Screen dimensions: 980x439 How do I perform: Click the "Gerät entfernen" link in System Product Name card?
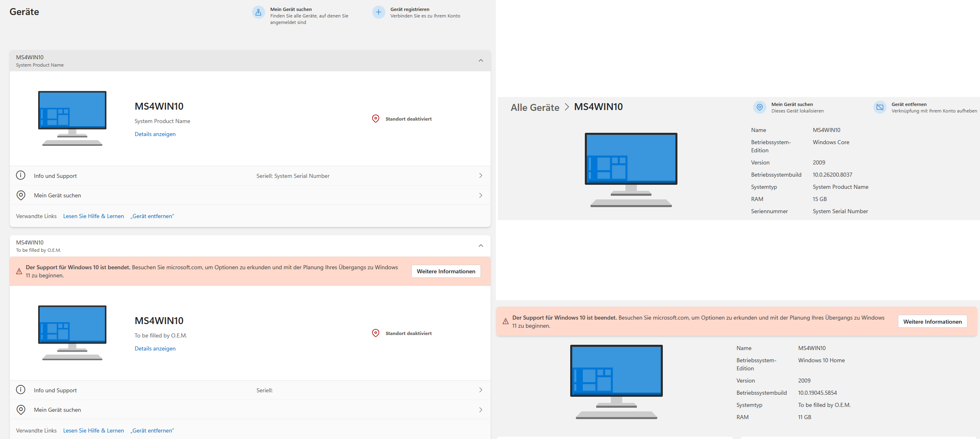pyautogui.click(x=152, y=216)
